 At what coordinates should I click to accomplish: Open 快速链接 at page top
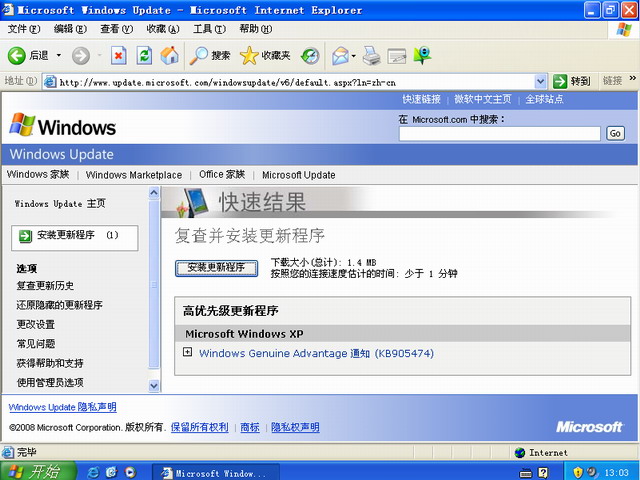pos(421,99)
